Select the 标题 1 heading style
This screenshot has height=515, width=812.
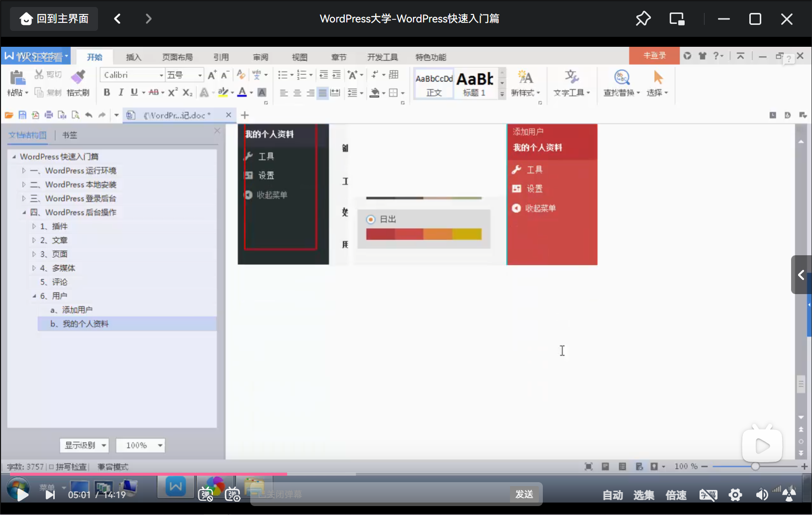[475, 84]
